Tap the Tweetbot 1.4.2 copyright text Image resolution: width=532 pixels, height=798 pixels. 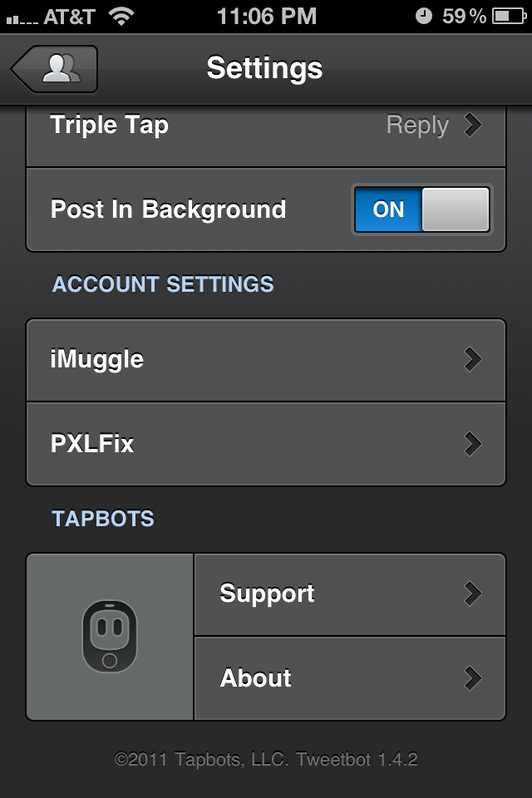click(x=266, y=759)
